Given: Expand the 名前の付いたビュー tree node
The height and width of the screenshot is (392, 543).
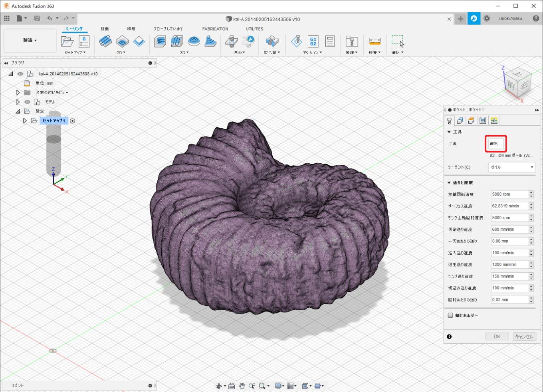Looking at the screenshot, I should (18, 93).
